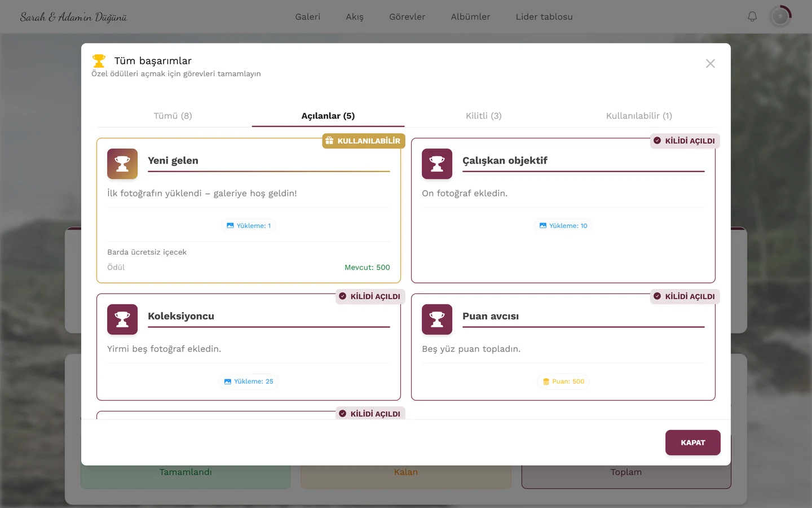Select the Puan avcısı achievement title
Viewport: 812px width, 508px height.
click(x=491, y=316)
